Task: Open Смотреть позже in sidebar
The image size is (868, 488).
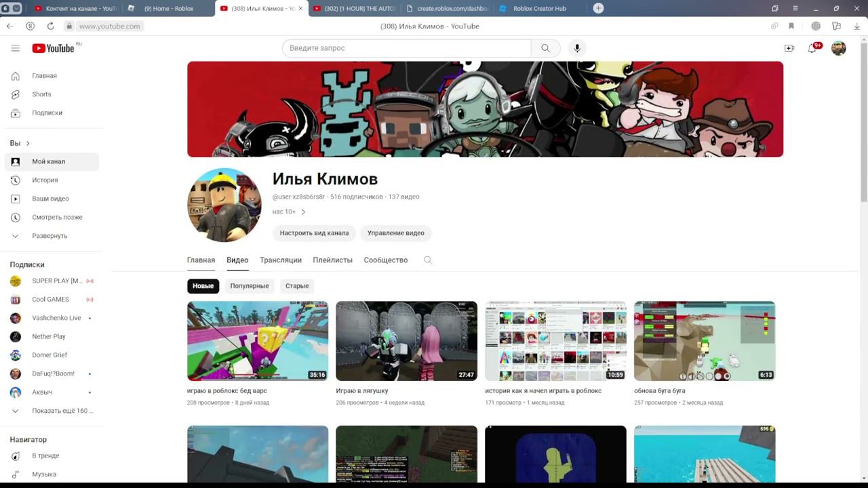Action: [x=52, y=217]
